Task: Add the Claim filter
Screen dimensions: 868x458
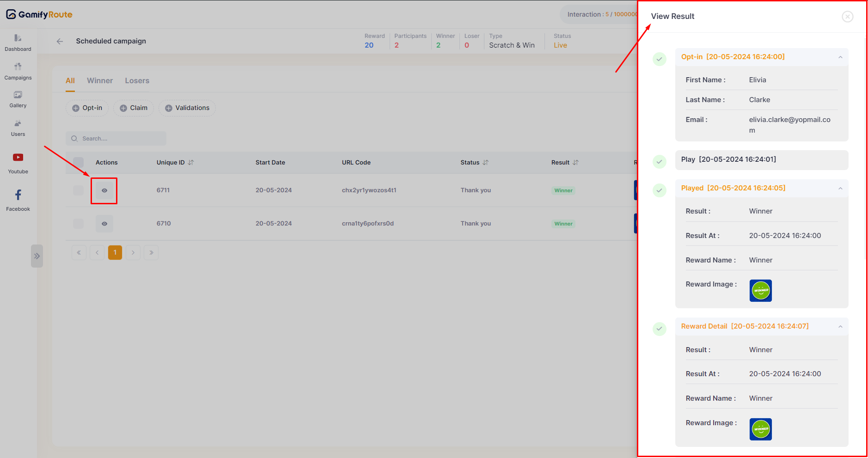Action: point(134,108)
